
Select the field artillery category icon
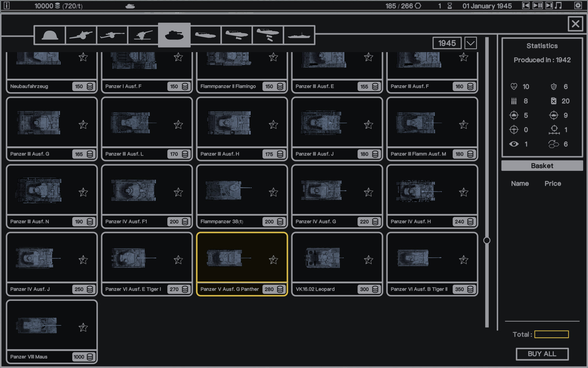81,35
